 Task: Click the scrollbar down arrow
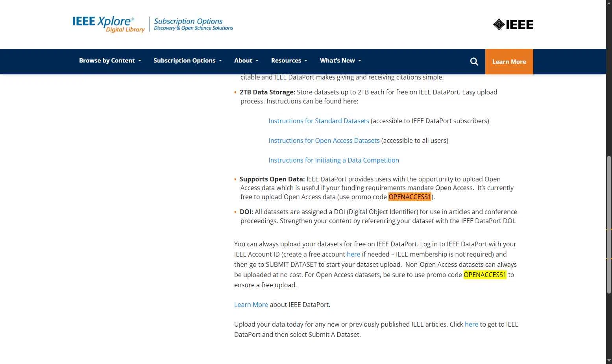609,360
